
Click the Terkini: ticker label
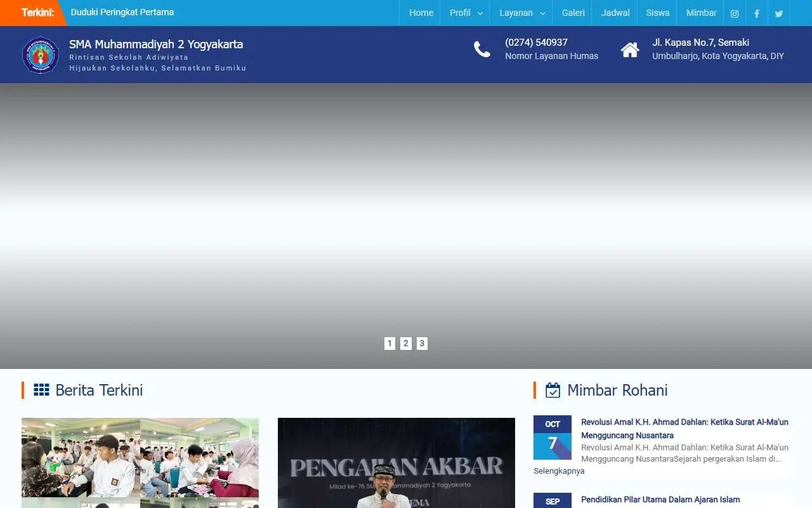(37, 13)
